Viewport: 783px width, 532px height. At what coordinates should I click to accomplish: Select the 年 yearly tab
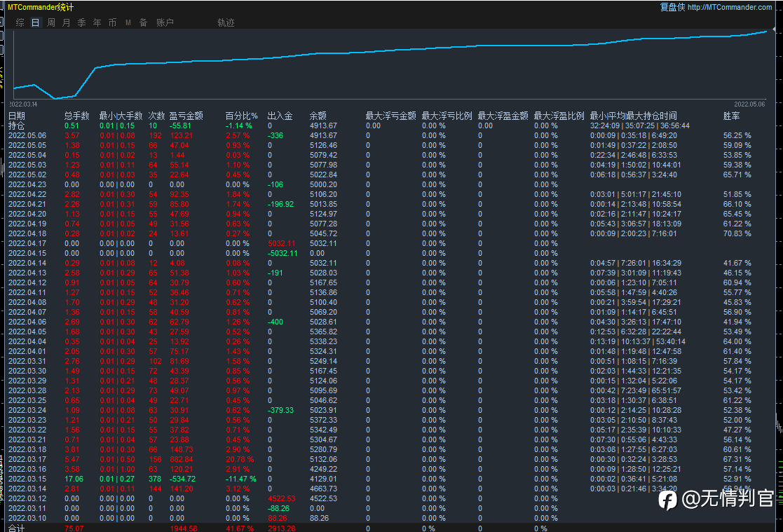tap(97, 22)
